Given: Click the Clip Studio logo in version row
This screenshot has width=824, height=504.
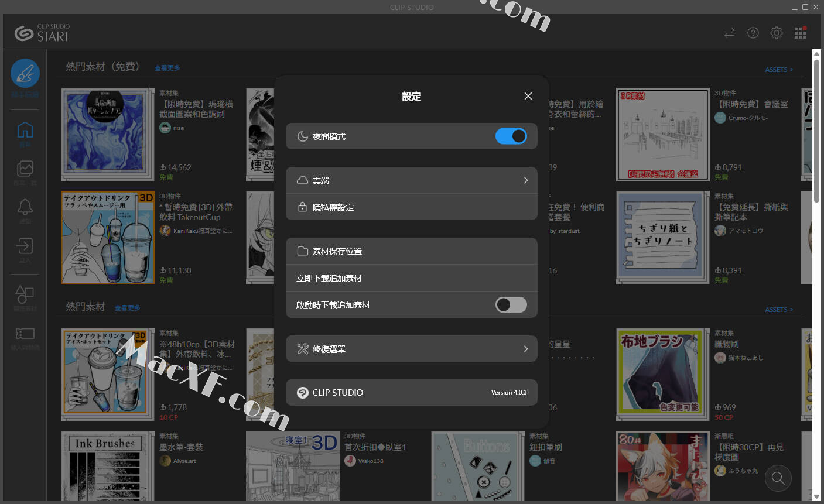Looking at the screenshot, I should point(302,393).
